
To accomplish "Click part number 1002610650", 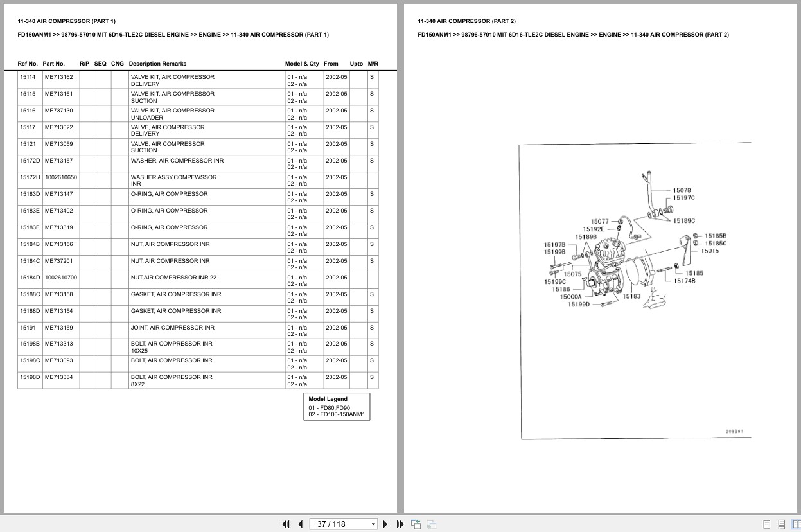I will [61, 177].
